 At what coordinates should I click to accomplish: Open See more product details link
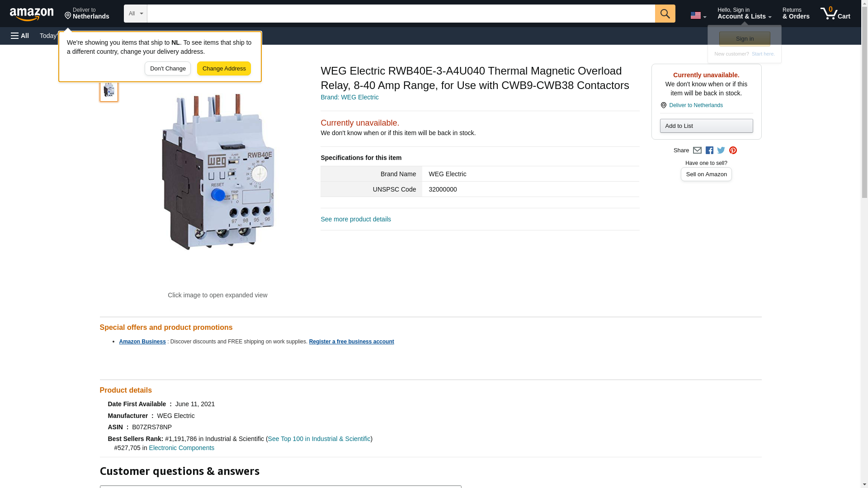click(356, 219)
